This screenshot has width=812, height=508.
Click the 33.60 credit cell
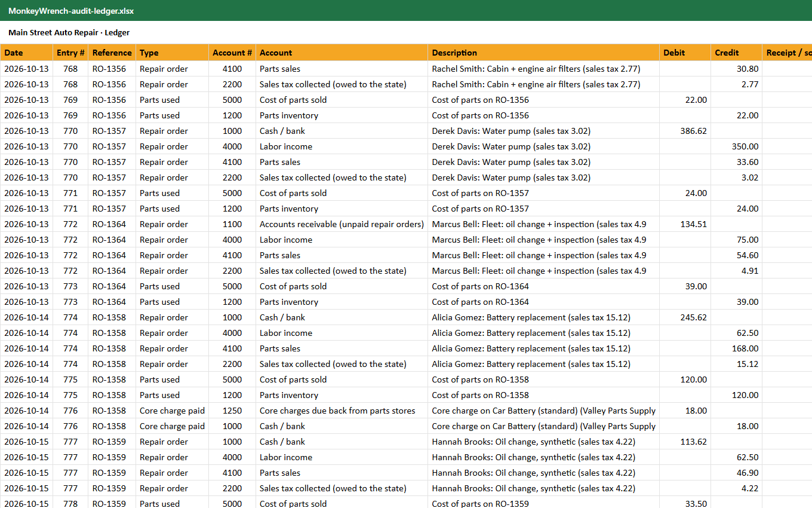(x=736, y=162)
